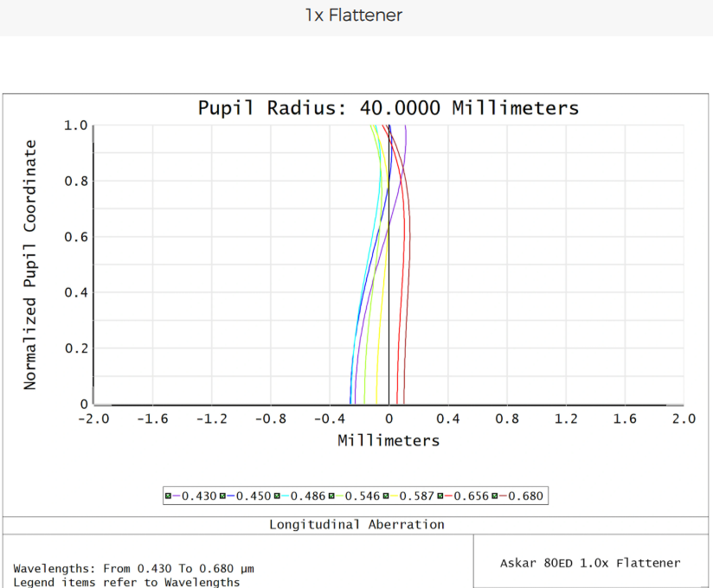Click the Millimeters x-axis label

(389, 441)
